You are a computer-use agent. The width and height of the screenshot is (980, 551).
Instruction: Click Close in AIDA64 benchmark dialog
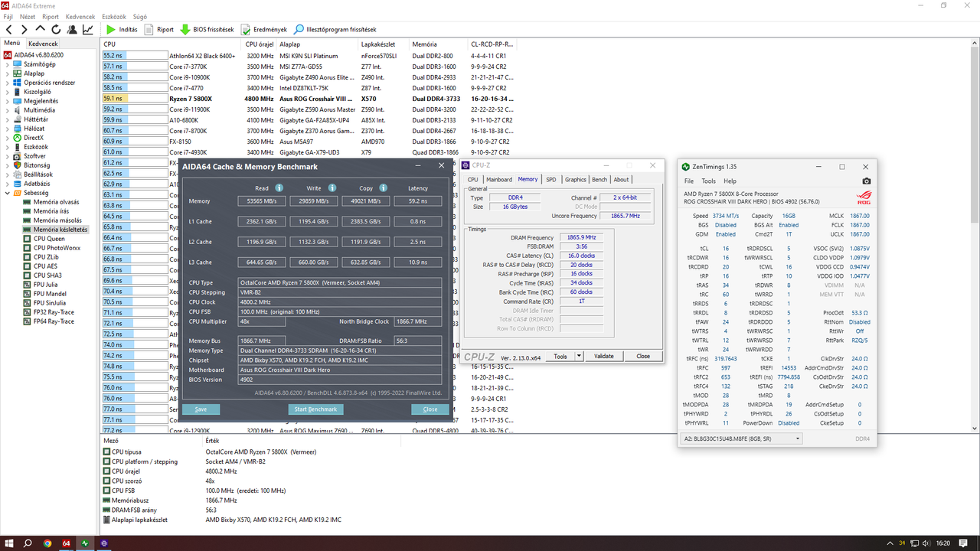(x=430, y=409)
